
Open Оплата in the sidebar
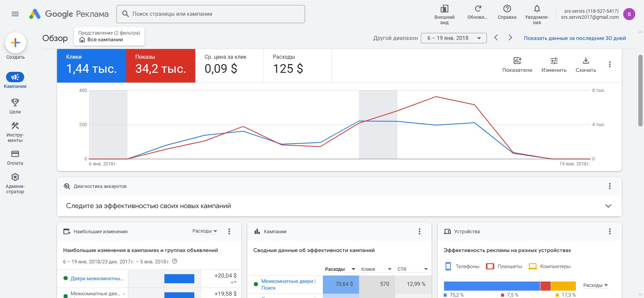[x=15, y=158]
